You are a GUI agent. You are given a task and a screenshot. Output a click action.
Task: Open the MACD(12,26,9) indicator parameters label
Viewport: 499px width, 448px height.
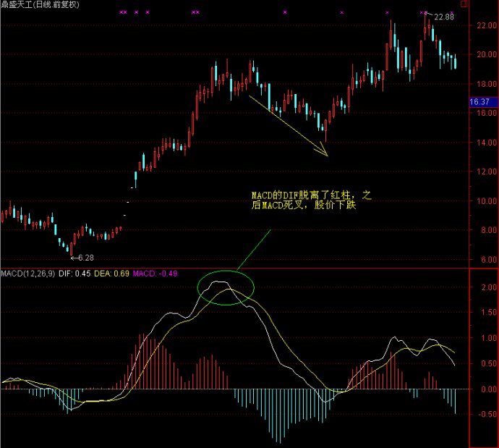click(x=27, y=274)
